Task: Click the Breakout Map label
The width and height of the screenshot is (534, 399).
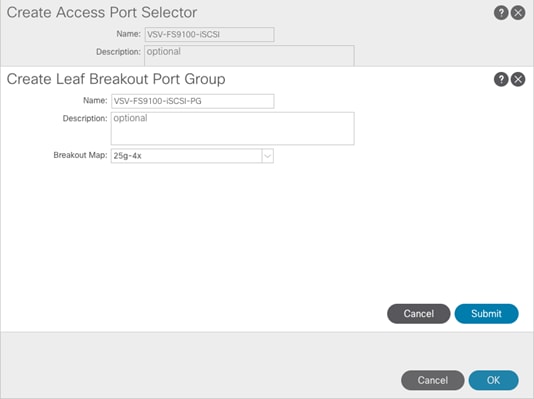Action: pyautogui.click(x=80, y=155)
